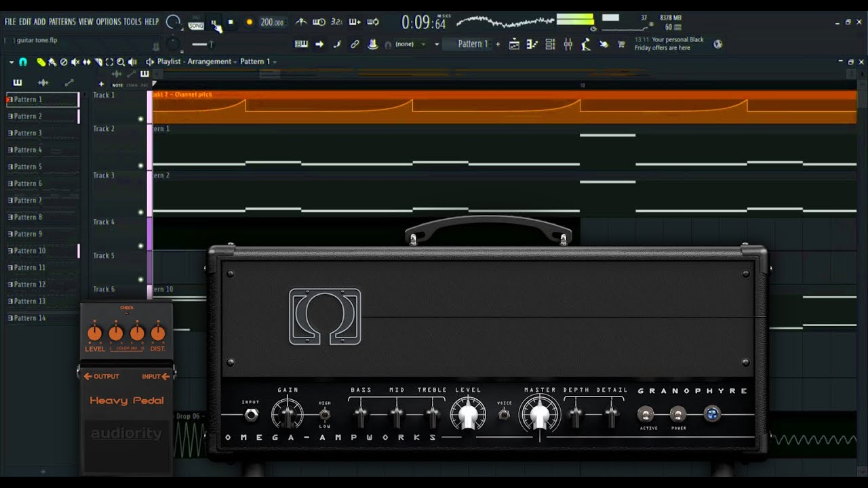This screenshot has width=868, height=488.
Task: Open the OPTIONS menu
Action: [108, 22]
